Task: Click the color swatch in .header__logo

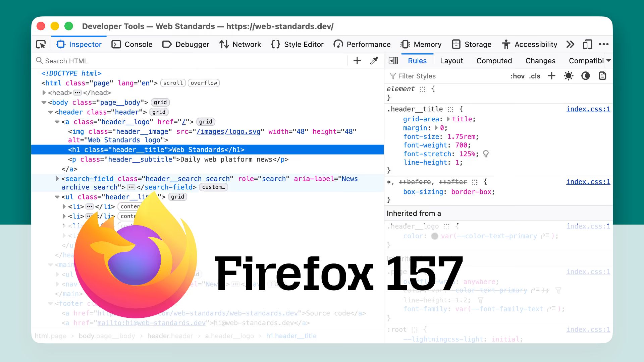Action: pos(435,236)
